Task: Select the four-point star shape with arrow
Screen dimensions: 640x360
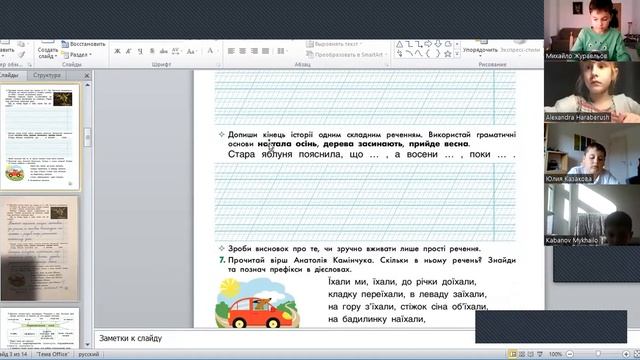Action: click(x=400, y=53)
